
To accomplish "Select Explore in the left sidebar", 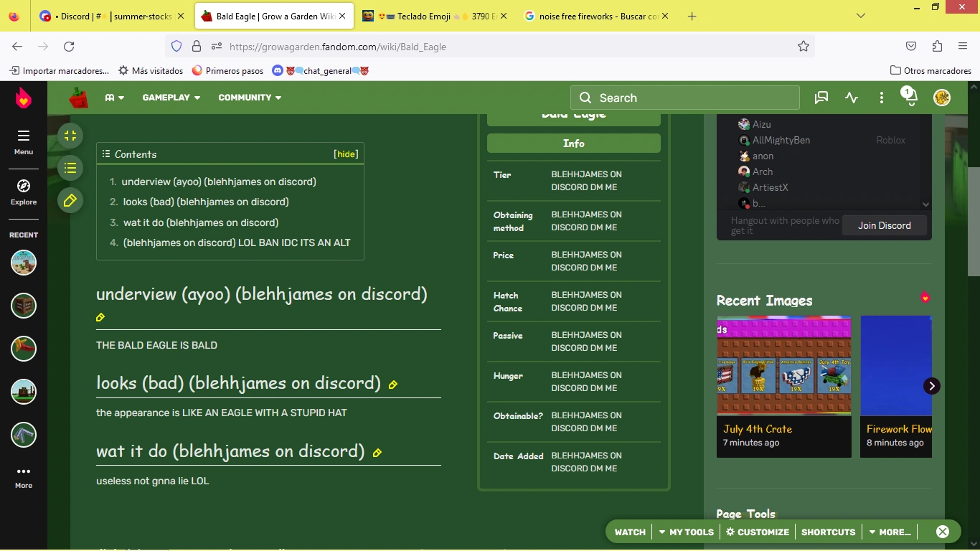I will [23, 194].
